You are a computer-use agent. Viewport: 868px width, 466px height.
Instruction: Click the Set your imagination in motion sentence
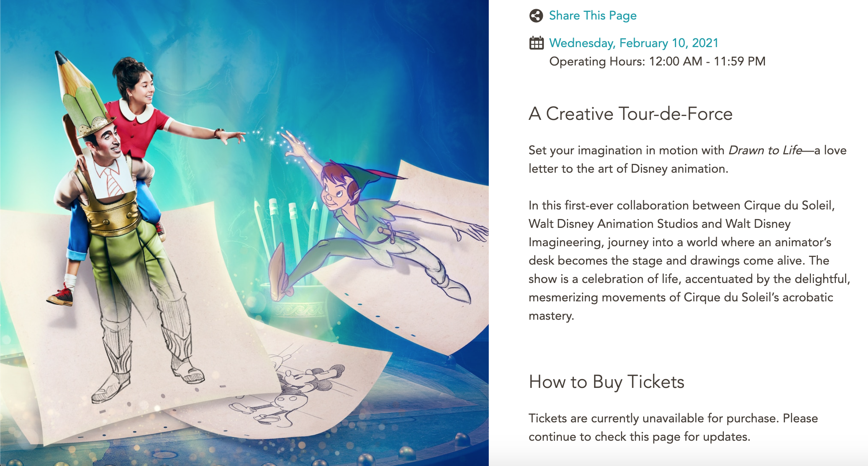[x=687, y=159]
